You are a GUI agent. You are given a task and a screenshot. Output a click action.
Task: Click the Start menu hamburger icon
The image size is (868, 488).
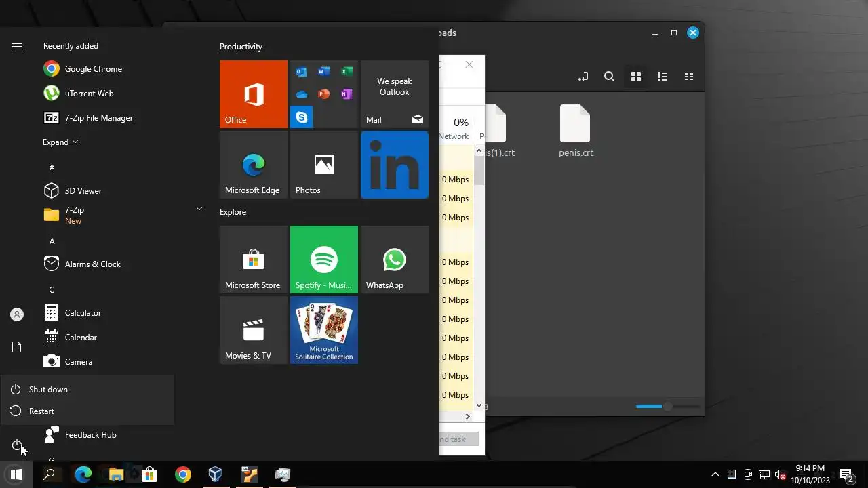click(x=17, y=46)
